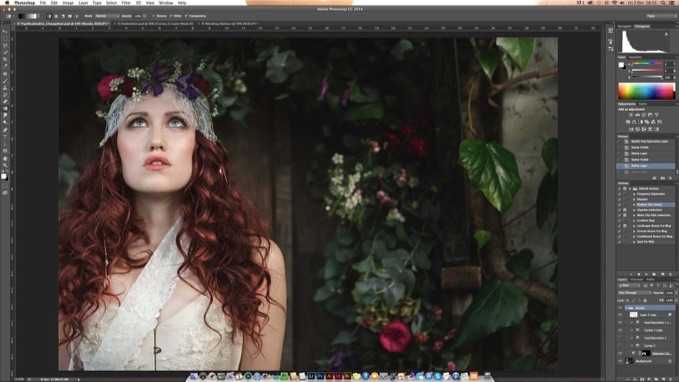Open the Filter menu
Screen dimensions: 679x382
tap(126, 3)
